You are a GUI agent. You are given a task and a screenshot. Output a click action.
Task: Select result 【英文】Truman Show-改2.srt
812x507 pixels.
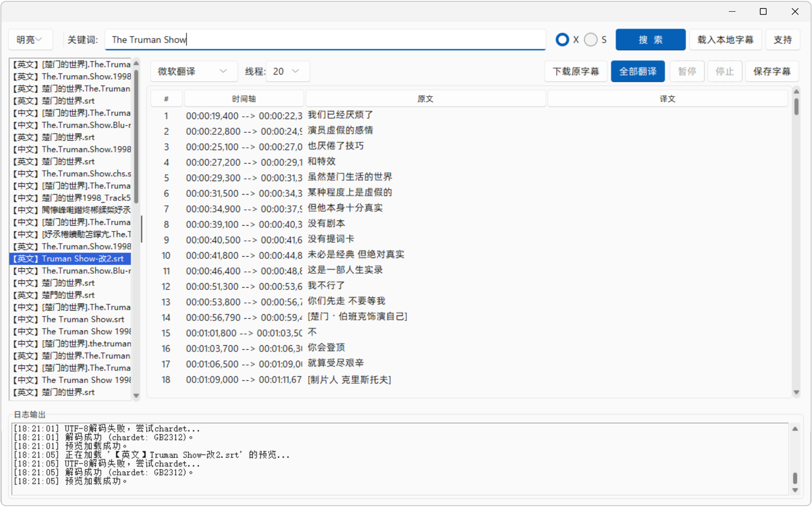click(70, 258)
